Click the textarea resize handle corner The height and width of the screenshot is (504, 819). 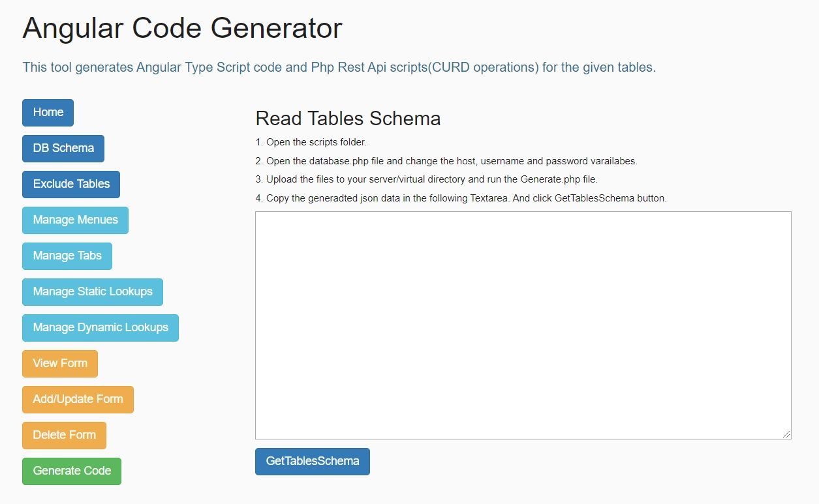click(x=786, y=434)
